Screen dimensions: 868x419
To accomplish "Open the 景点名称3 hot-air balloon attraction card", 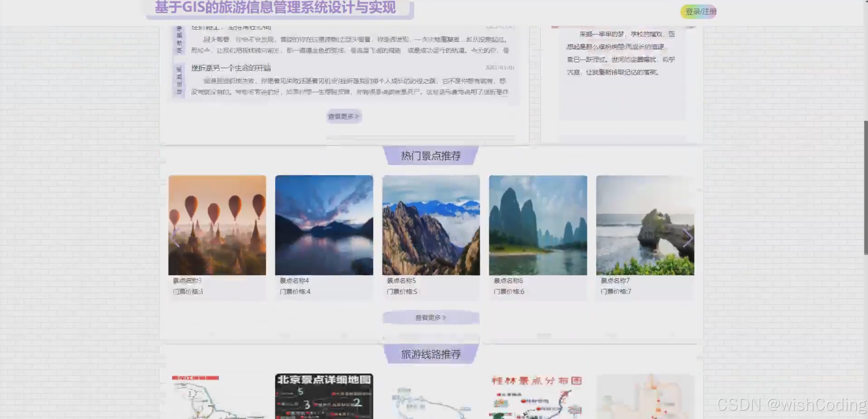I will (x=217, y=226).
